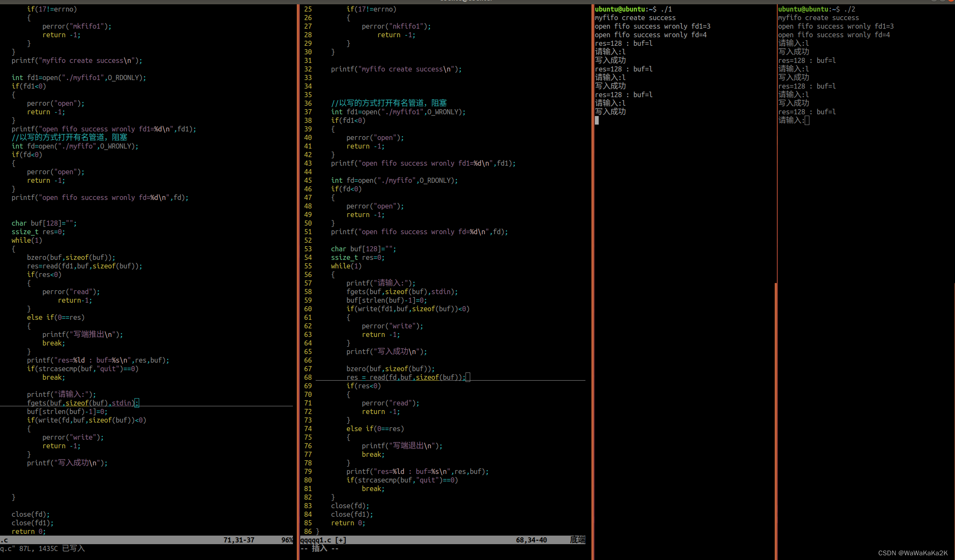Click the '-- 插入 --' mode indicator

click(319, 548)
